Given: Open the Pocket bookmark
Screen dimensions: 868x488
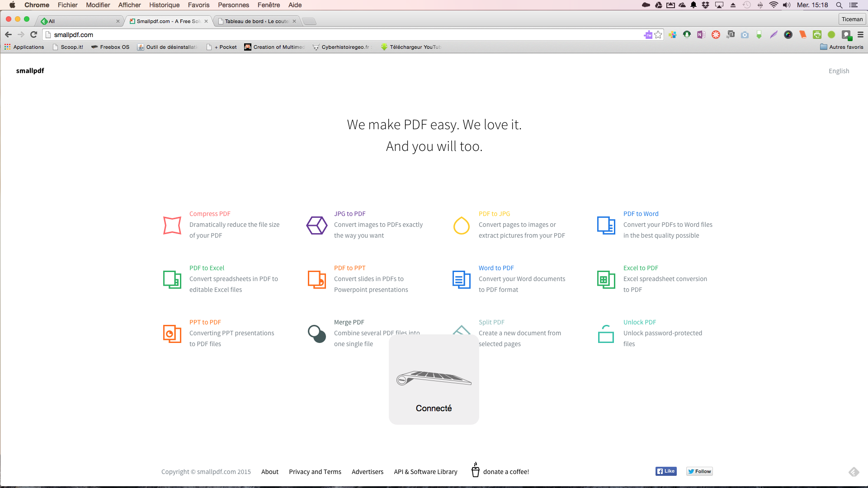Looking at the screenshot, I should 222,47.
